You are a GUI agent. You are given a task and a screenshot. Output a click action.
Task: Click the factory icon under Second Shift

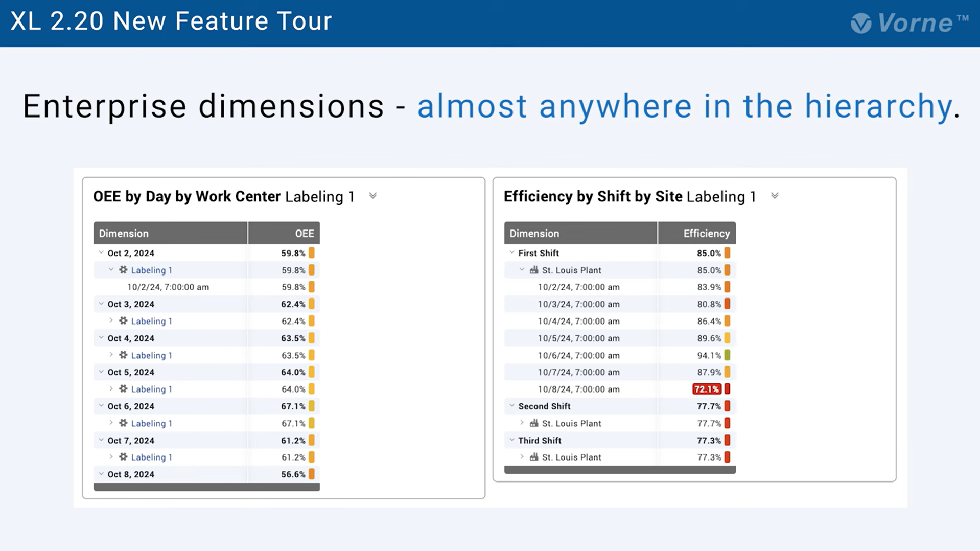(534, 423)
